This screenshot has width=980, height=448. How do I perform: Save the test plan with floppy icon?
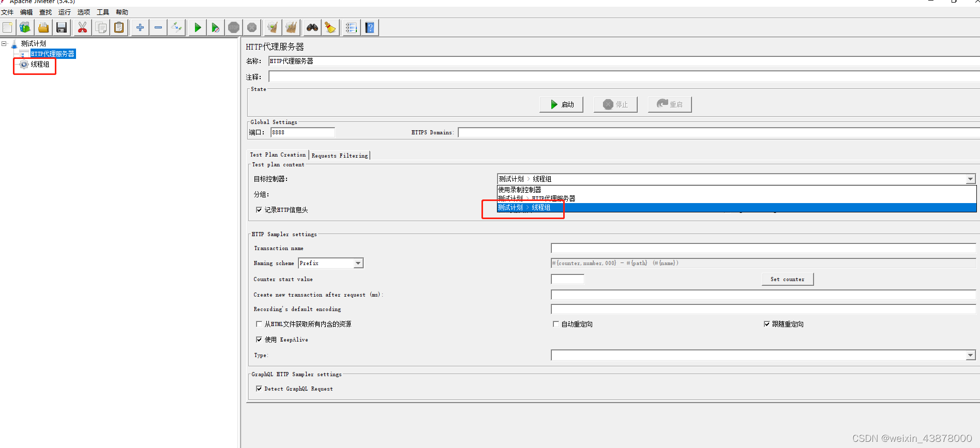pos(62,27)
